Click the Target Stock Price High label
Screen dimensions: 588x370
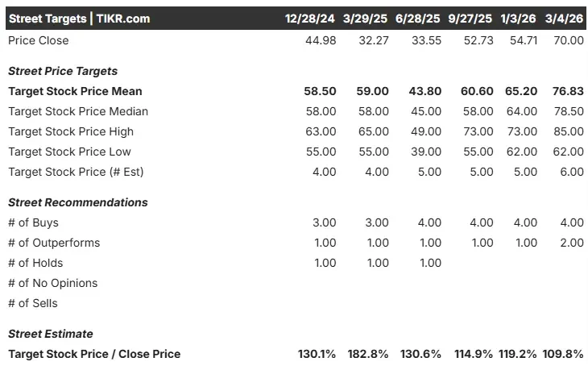click(71, 131)
